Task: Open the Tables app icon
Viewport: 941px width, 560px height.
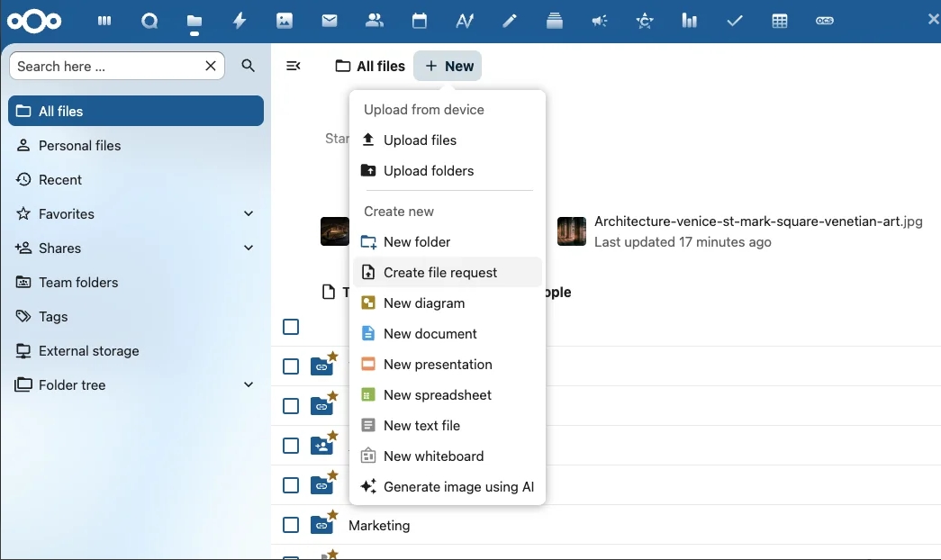Action: (x=780, y=21)
